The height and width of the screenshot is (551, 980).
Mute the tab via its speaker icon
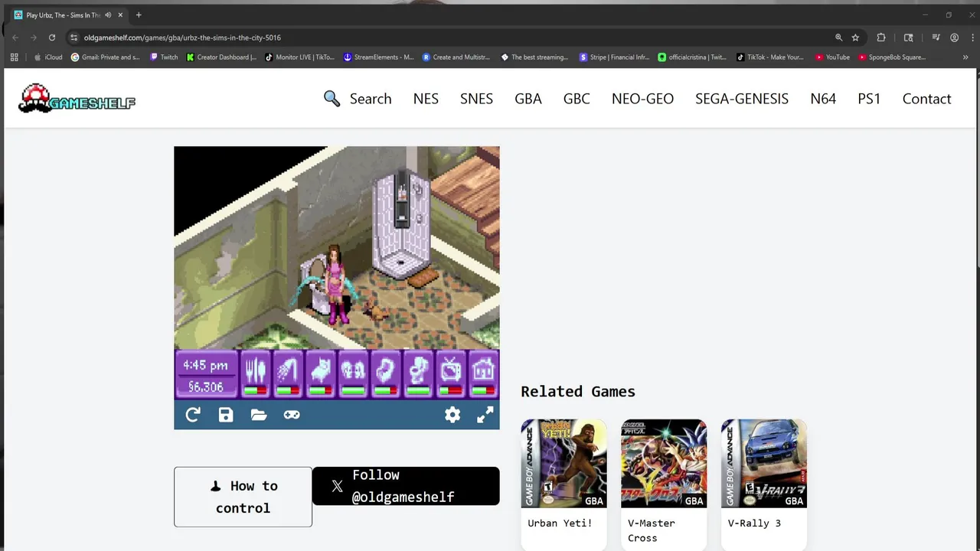(108, 15)
